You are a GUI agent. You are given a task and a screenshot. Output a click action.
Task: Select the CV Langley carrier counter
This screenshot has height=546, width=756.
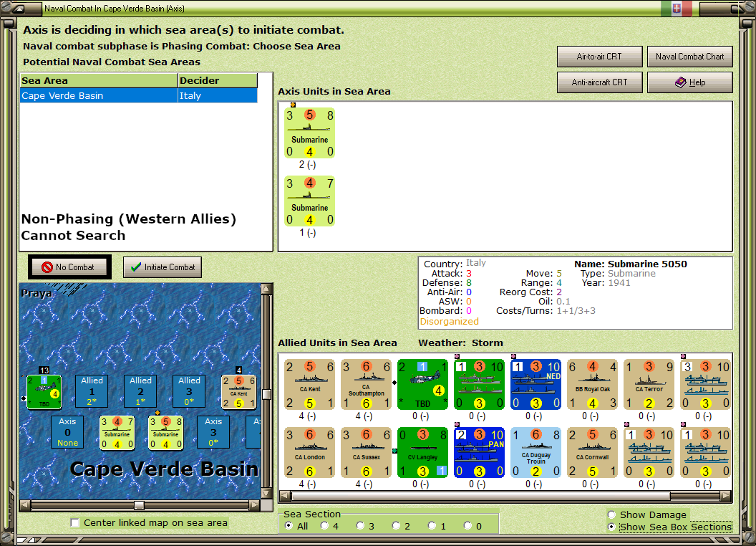pyautogui.click(x=423, y=452)
